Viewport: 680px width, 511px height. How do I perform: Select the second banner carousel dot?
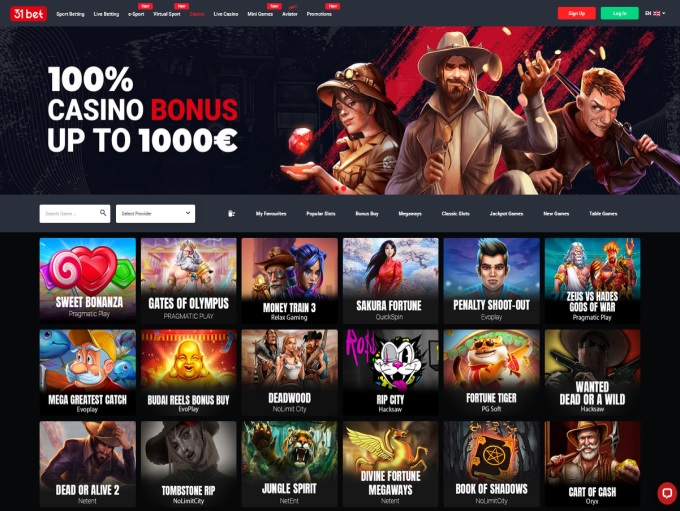pos(343,189)
